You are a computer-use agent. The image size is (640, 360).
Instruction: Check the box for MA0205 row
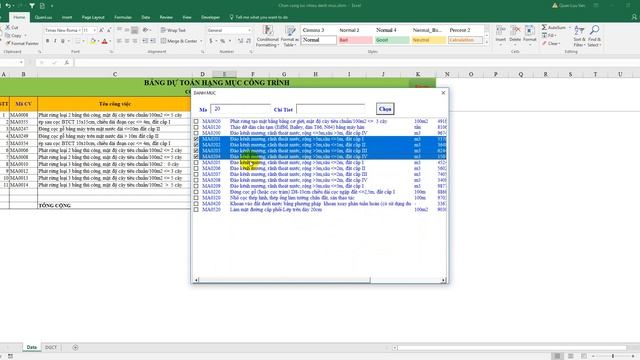(196, 162)
